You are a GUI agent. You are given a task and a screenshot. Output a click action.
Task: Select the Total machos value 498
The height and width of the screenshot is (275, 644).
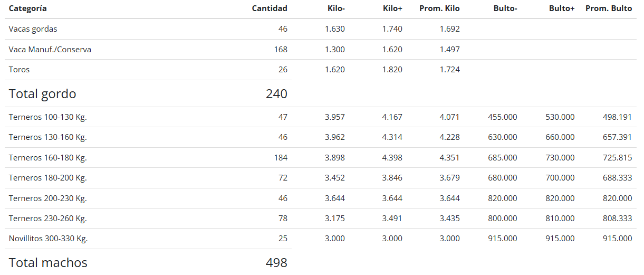click(276, 263)
